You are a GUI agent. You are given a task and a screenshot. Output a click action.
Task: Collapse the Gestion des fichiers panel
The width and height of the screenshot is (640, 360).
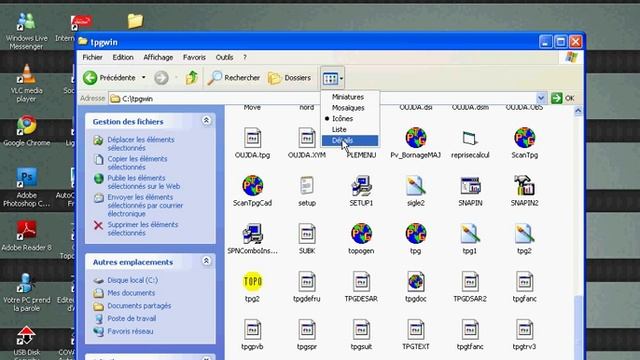pyautogui.click(x=206, y=120)
